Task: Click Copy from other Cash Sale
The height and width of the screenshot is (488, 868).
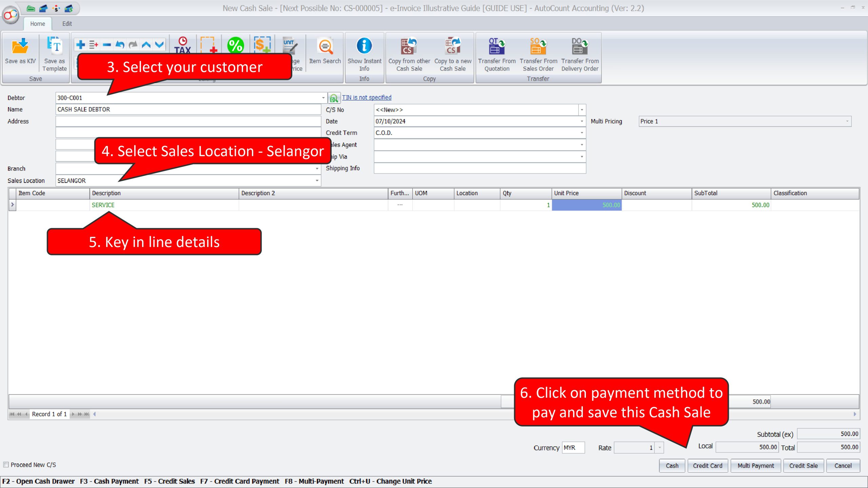Action: 409,54
